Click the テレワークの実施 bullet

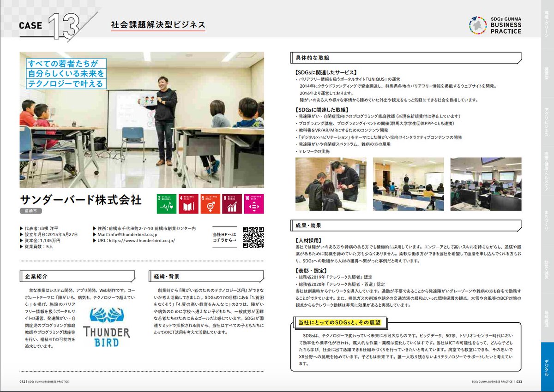click(x=313, y=151)
